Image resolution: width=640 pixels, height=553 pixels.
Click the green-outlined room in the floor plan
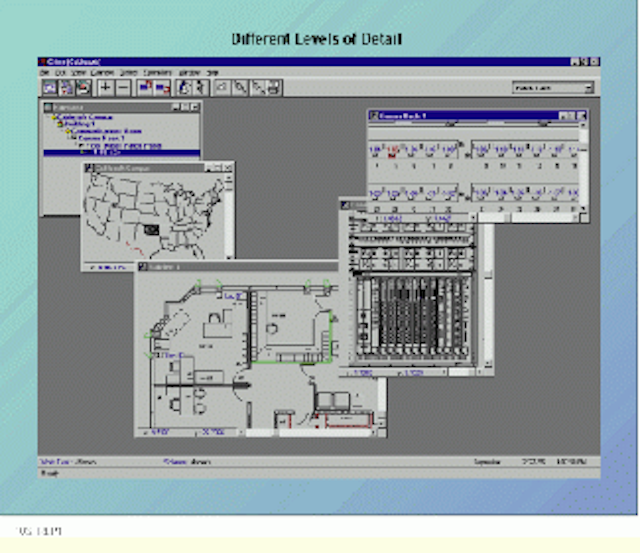(x=292, y=324)
